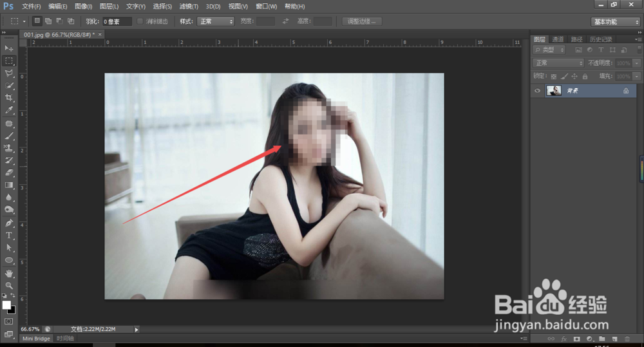Click the add layer mask icon
The image size is (644, 347).
point(576,339)
